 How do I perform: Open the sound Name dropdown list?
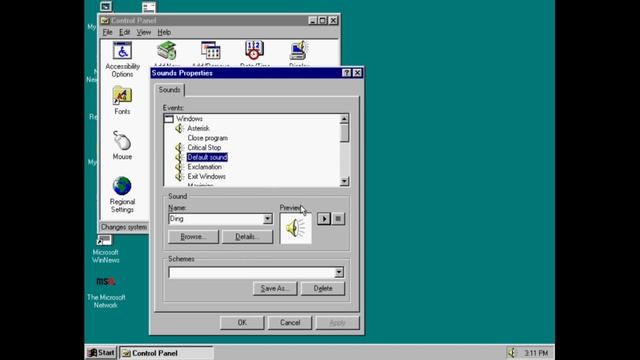coord(267,219)
